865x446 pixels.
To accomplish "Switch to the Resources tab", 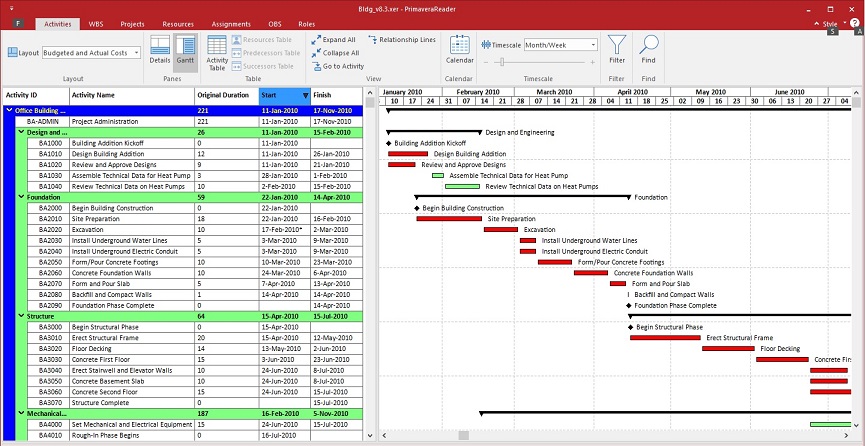I will click(x=178, y=22).
